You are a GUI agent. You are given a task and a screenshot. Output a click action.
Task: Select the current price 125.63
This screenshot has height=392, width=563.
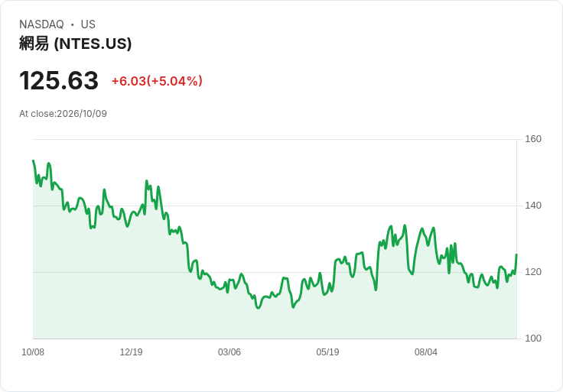coord(59,80)
